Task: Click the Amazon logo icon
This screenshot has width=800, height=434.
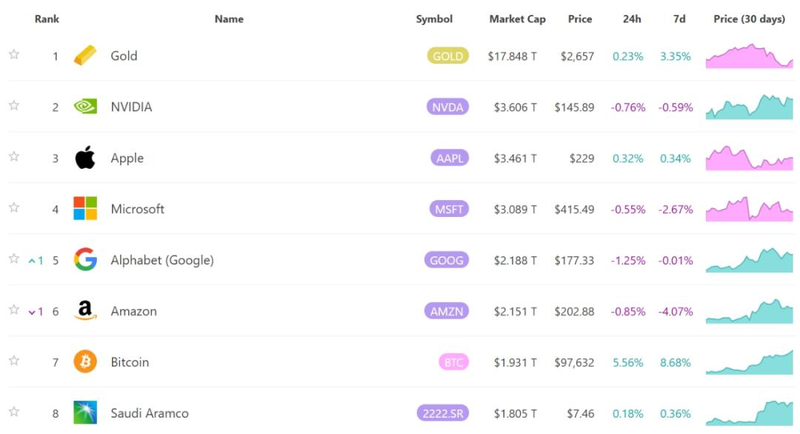Action: 86,311
